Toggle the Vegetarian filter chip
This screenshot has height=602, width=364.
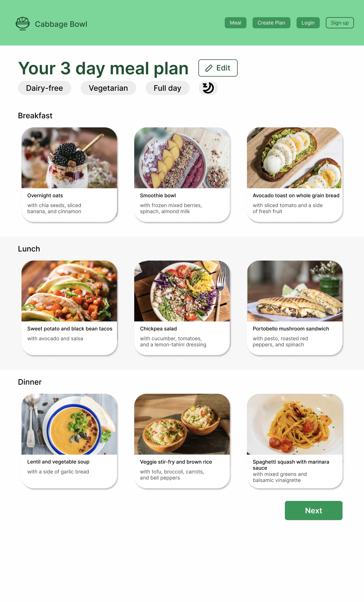click(108, 88)
